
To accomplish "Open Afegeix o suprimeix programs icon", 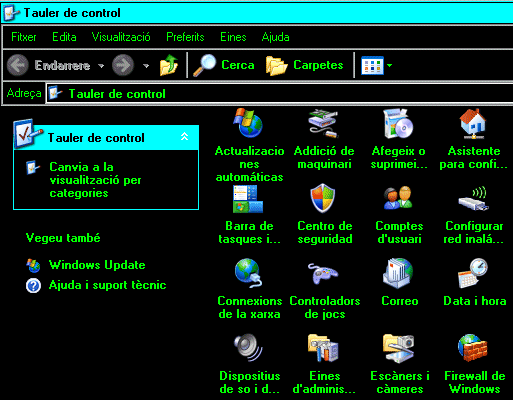I will coord(398,123).
